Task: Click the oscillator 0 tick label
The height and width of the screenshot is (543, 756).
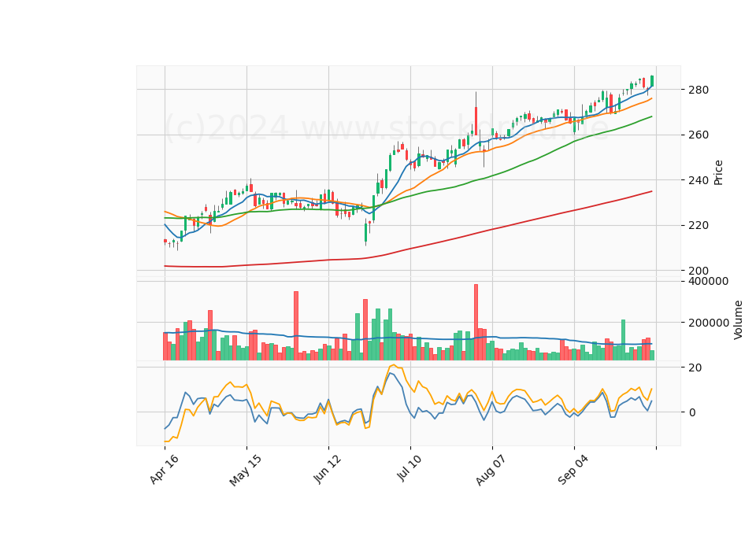Action: point(692,412)
